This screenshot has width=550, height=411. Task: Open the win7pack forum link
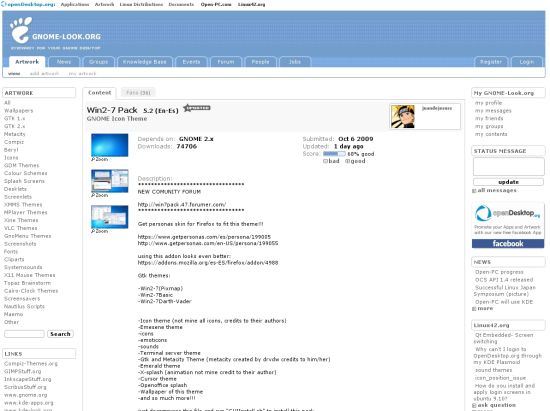pos(182,204)
